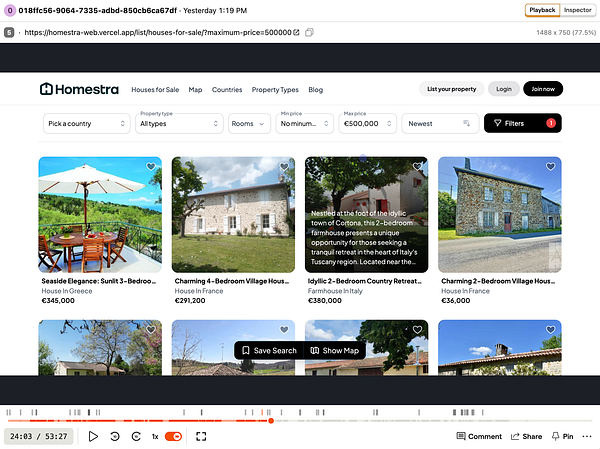
Task: Go to Houses for Sale
Action: 155,90
